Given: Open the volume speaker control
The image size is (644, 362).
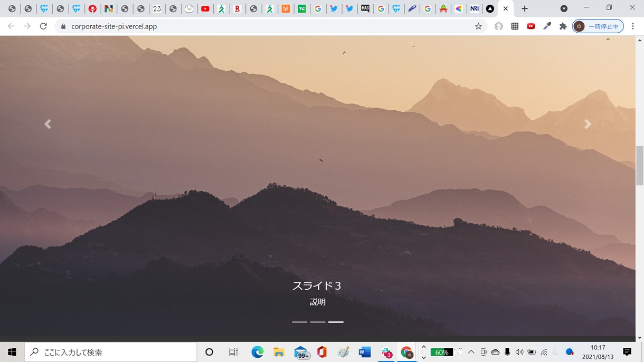Looking at the screenshot, I should 519,352.
